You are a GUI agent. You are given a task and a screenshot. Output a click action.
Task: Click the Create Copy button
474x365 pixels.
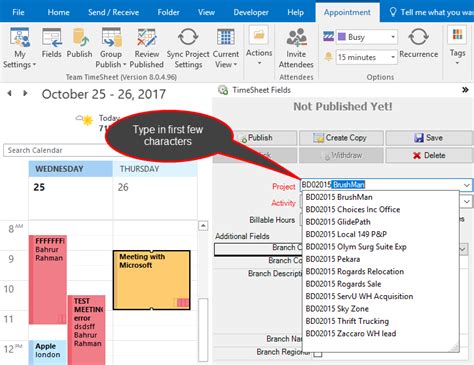(341, 138)
